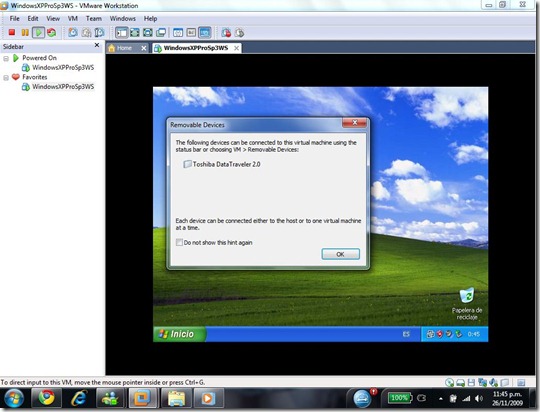Click the 100% battery indicator in taskbar
This screenshot has height=412, width=540.
(399, 398)
